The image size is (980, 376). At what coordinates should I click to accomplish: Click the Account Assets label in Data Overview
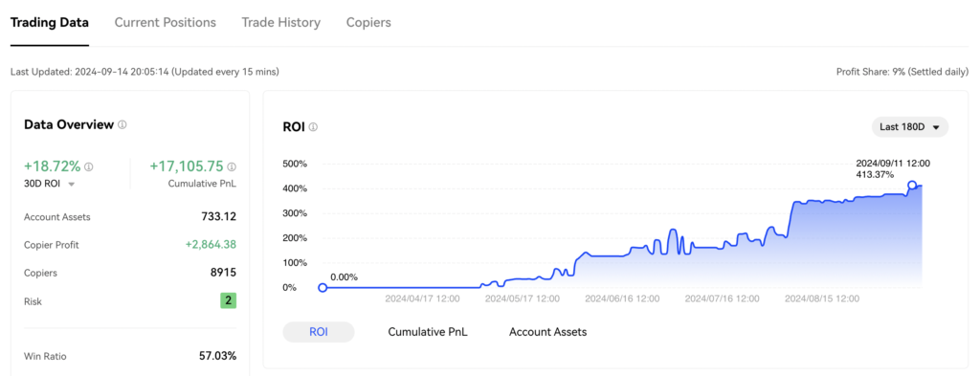click(56, 217)
